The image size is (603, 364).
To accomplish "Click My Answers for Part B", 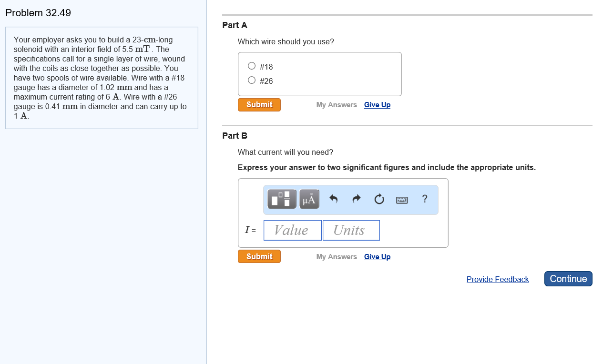I will [336, 256].
